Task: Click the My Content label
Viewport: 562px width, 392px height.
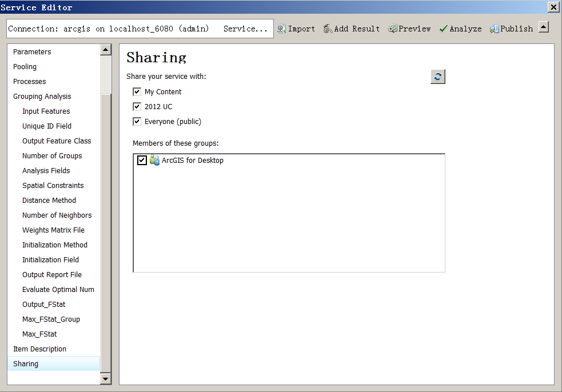Action: (163, 92)
